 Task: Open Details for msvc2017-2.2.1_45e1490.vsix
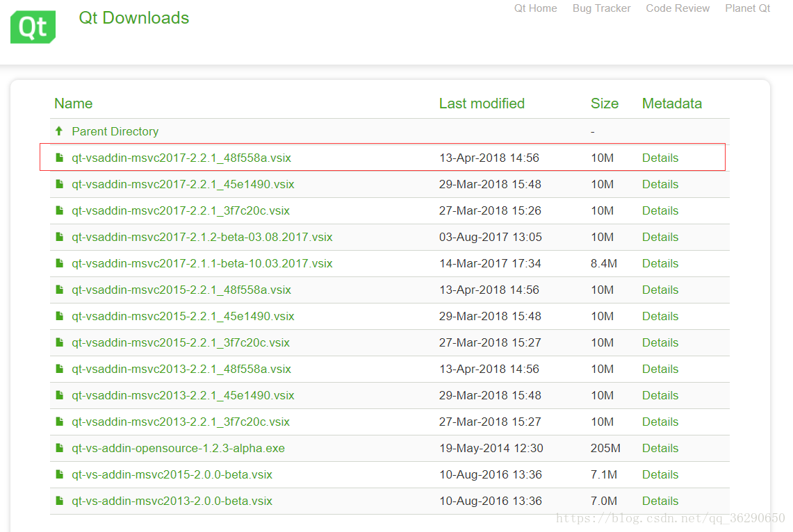click(660, 184)
